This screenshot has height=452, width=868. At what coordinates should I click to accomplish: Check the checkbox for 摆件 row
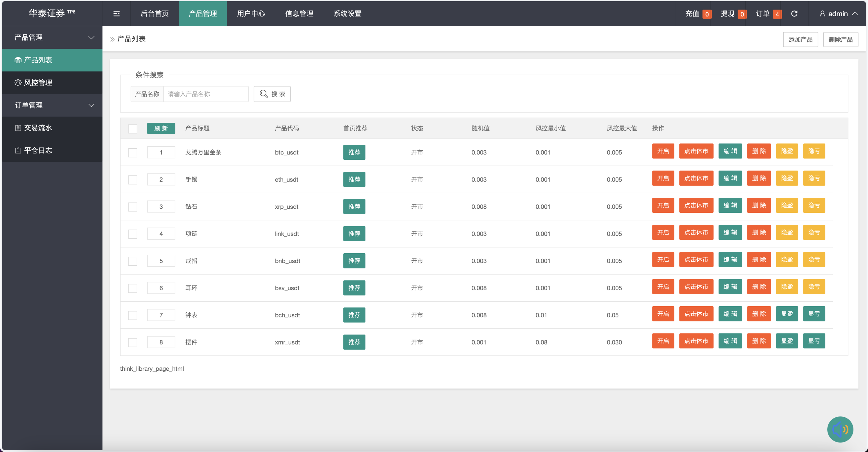click(132, 342)
